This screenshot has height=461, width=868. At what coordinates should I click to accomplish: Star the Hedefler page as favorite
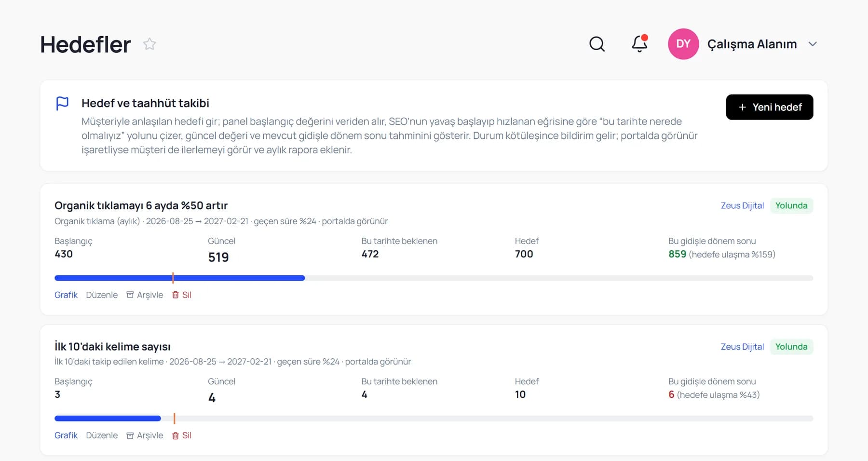click(x=149, y=44)
